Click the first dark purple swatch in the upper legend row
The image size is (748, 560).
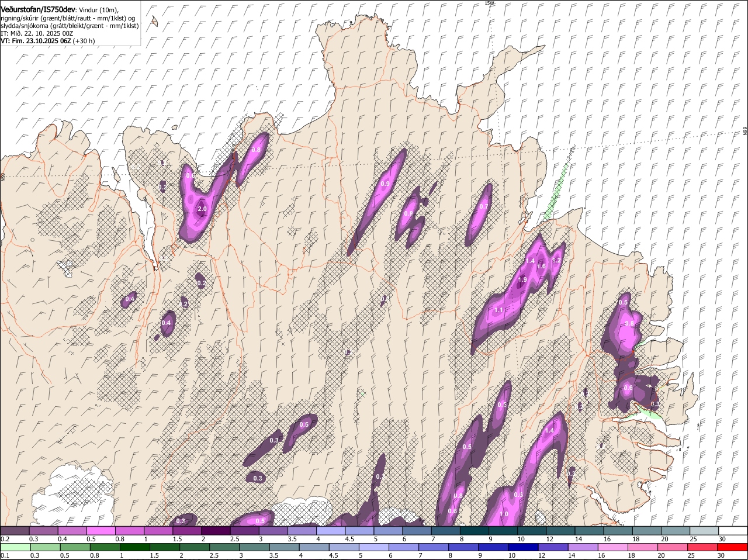click(14, 531)
